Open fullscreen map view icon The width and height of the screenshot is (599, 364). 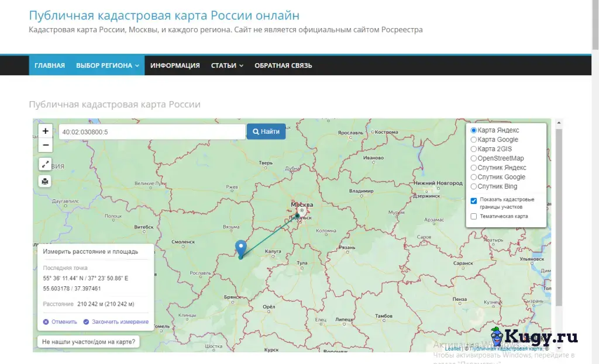[x=45, y=164]
